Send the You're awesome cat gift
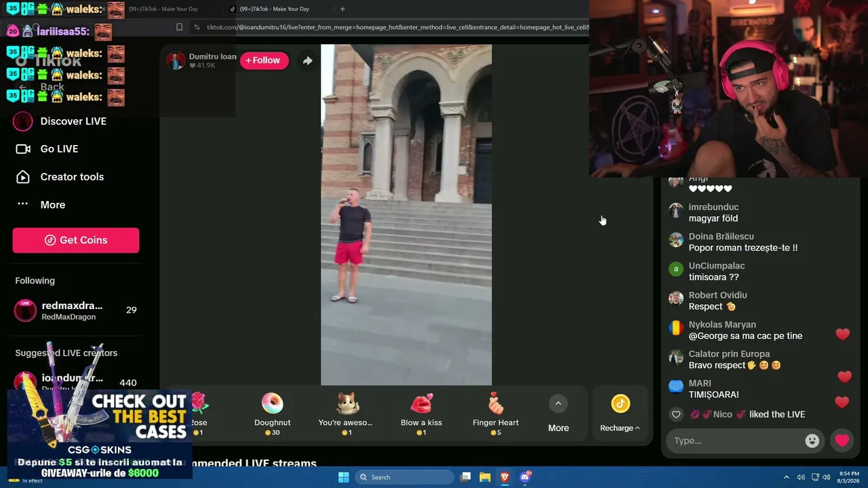868x488 pixels. (346, 414)
